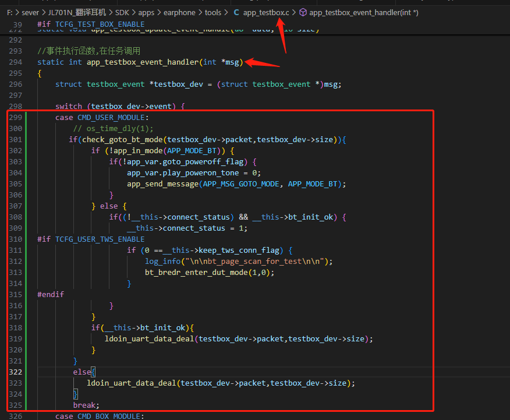The image size is (510, 420).
Task: Click ldoin_uart_data_deal on line 319
Action: 149,338
